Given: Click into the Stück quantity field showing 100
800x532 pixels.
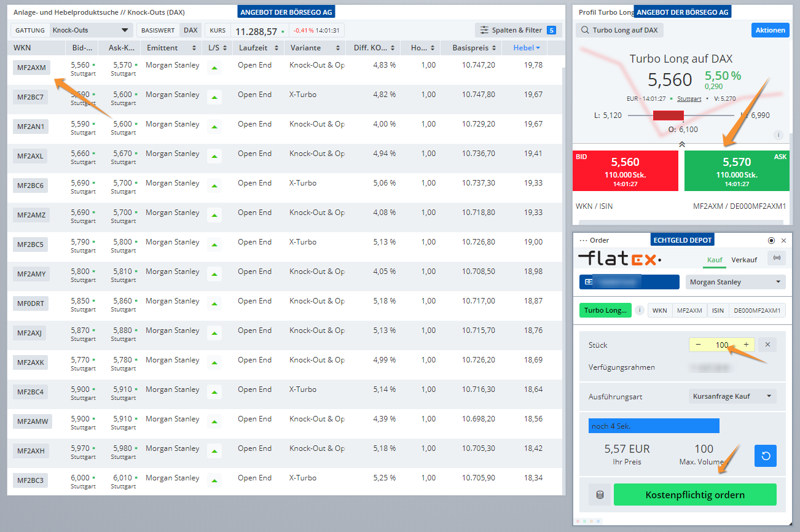Looking at the screenshot, I should 722,345.
